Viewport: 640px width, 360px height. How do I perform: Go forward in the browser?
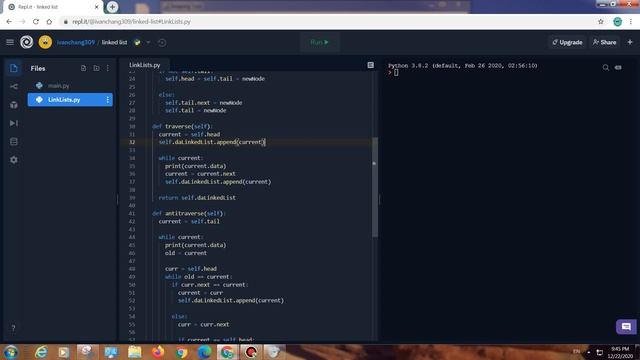(x=22, y=22)
